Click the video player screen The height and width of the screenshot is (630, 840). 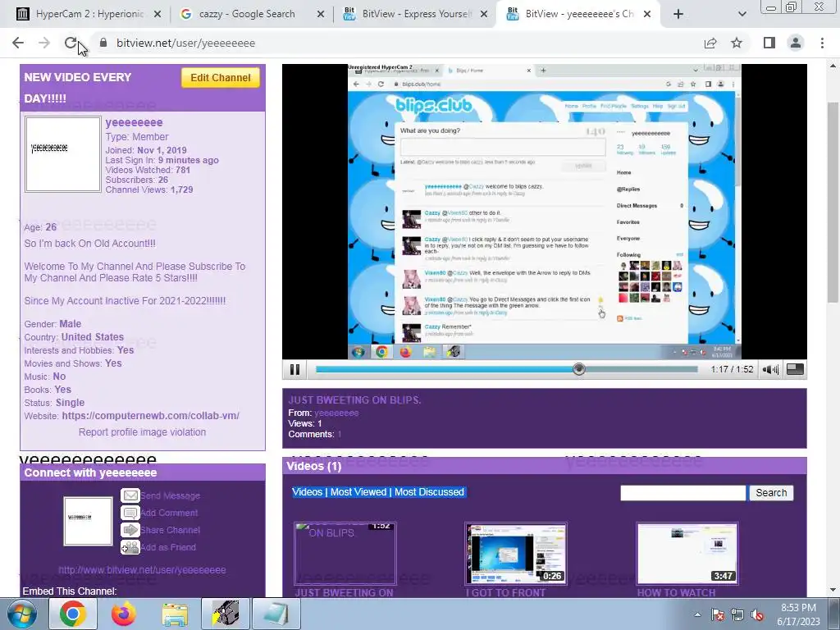545,212
